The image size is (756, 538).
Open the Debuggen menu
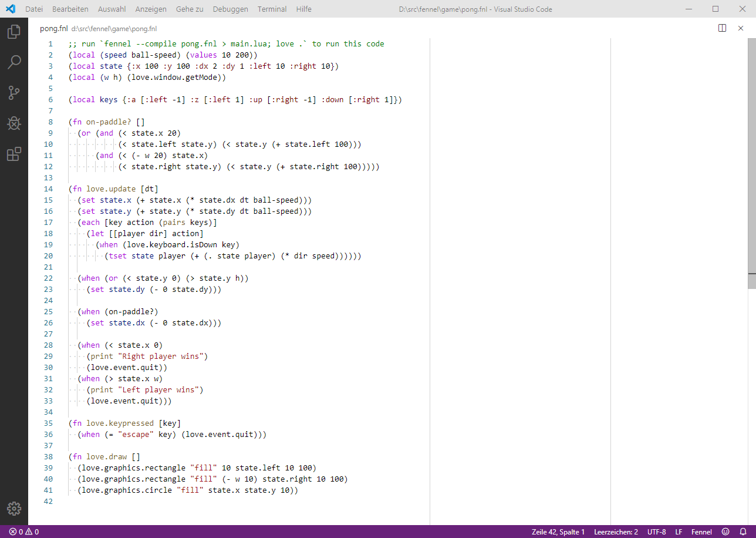[x=230, y=9]
